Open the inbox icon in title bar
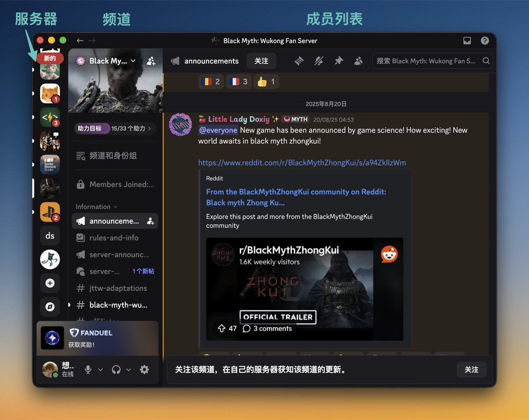The width and height of the screenshot is (529, 420). (467, 41)
